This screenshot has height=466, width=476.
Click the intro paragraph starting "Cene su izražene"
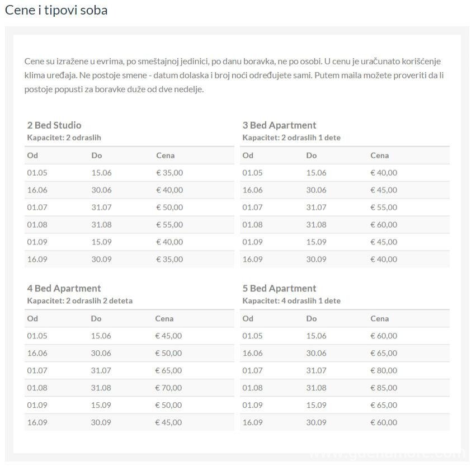(235, 75)
